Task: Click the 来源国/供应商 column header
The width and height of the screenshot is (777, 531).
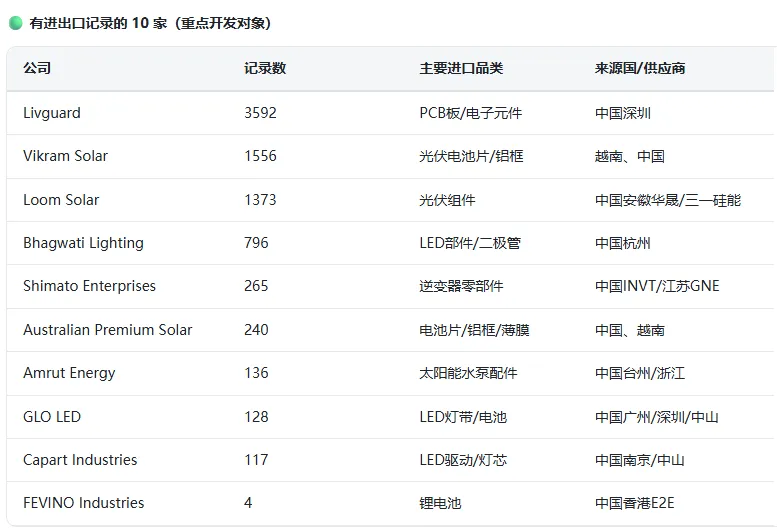Action: click(640, 68)
